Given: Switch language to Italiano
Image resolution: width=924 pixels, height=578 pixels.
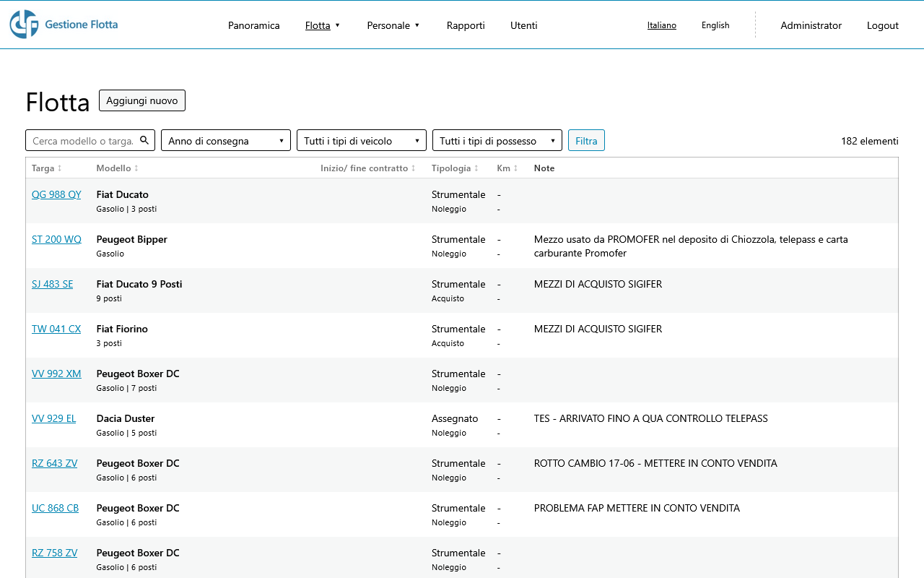Looking at the screenshot, I should [662, 25].
